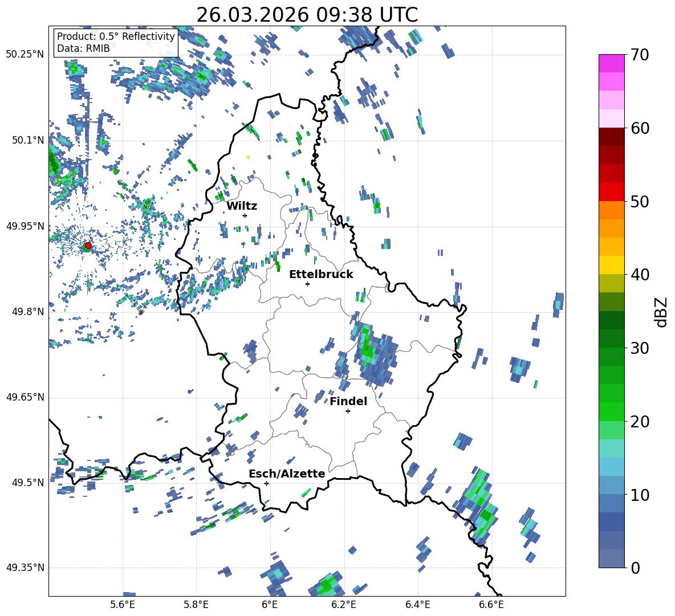This screenshot has height=616, width=675.
Task: Click the Wiltz station cross marker
Action: tap(245, 215)
